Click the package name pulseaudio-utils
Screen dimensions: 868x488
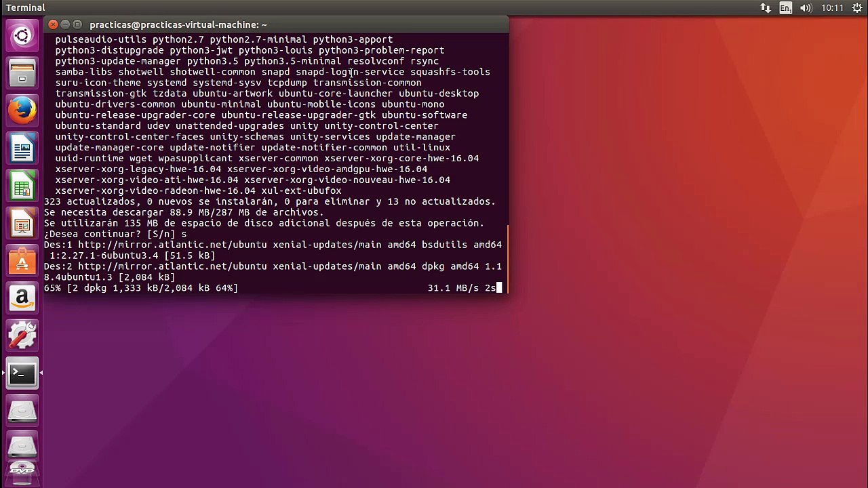[101, 39]
